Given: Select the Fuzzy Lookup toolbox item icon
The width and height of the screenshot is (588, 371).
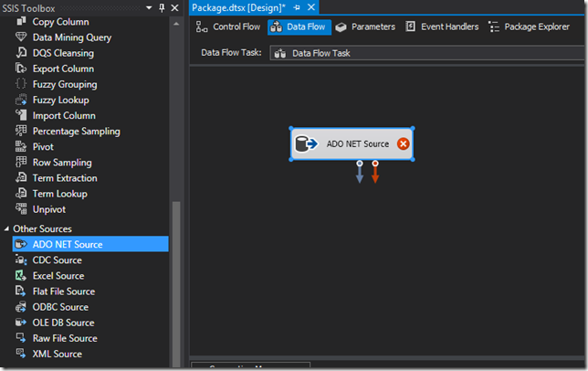Looking at the screenshot, I should (x=21, y=100).
